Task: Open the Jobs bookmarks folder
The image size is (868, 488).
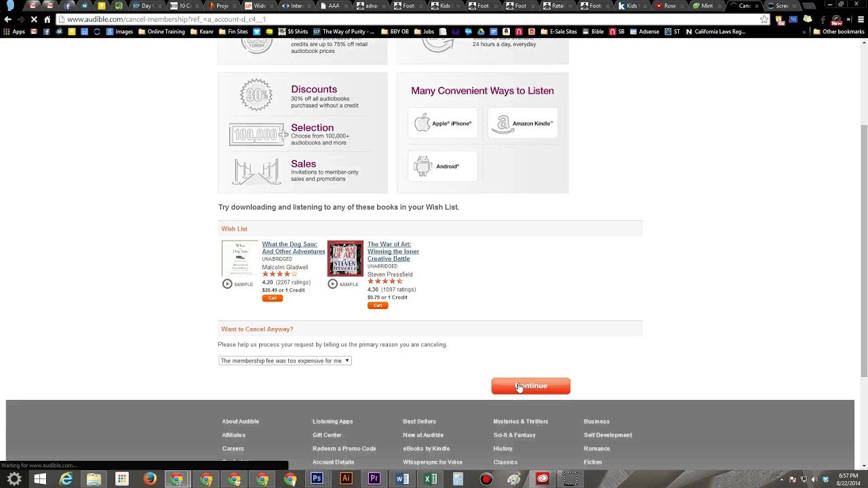Action: 423,32
